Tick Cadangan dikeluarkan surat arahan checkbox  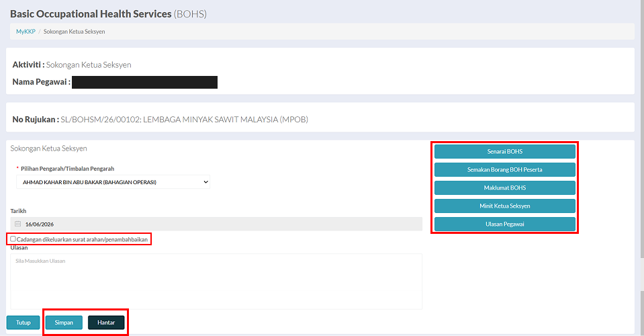[13, 239]
